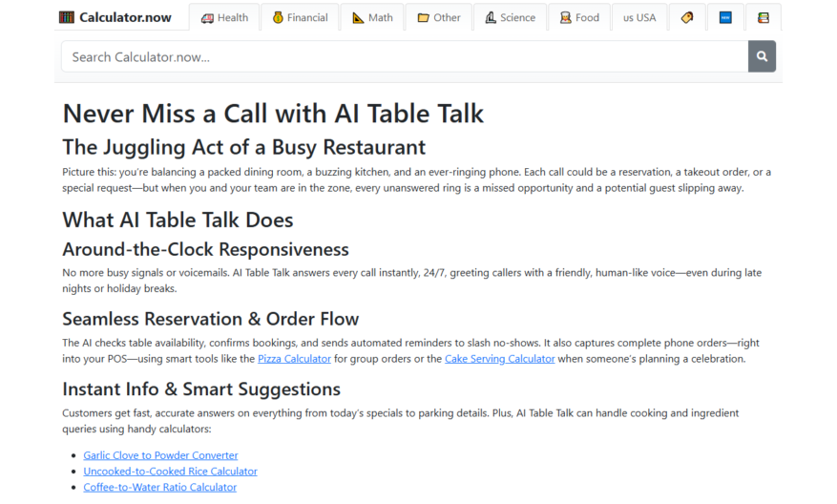Open the blue NEW badge tab
This screenshot has width=837, height=504.
click(x=725, y=17)
